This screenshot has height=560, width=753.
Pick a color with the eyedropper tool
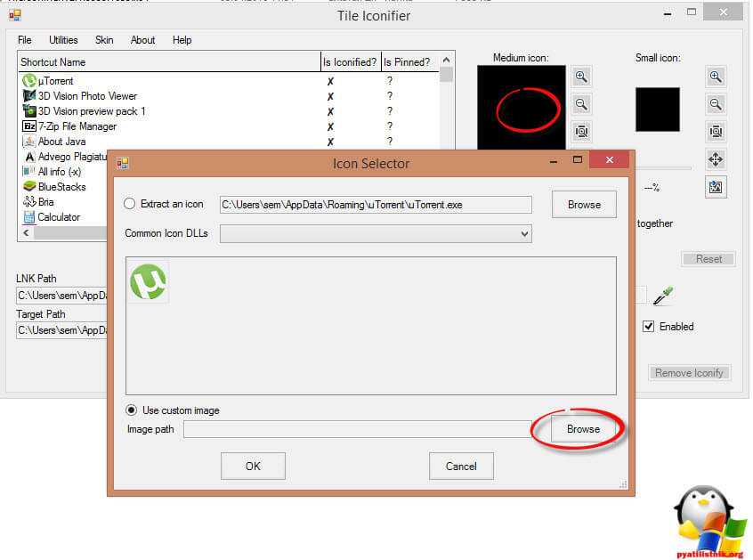[x=662, y=296]
